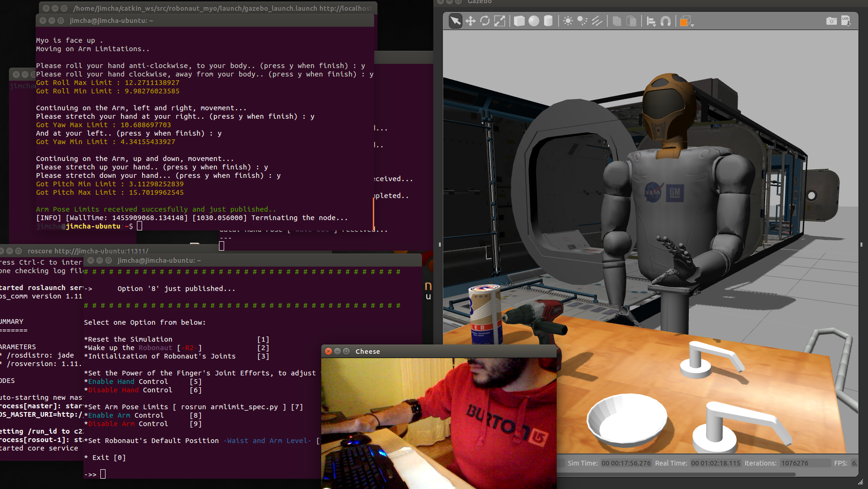868x489 pixels.
Task: Click the 'Disable Arm Control' menu line
Action: click(x=143, y=424)
